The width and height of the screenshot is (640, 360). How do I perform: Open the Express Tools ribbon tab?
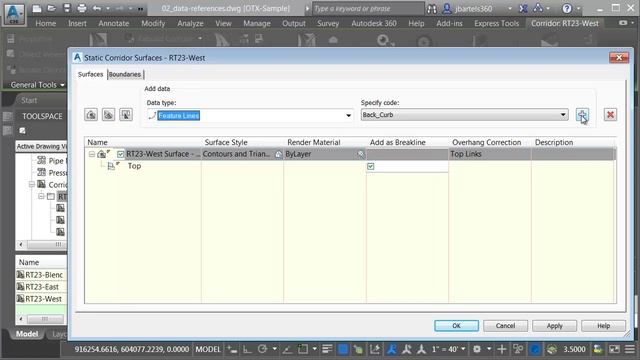(496, 24)
